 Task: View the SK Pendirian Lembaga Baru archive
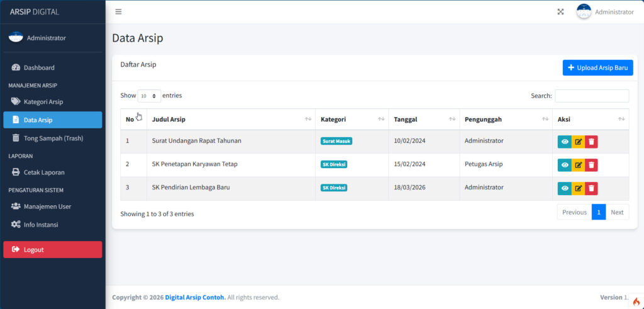click(x=564, y=188)
